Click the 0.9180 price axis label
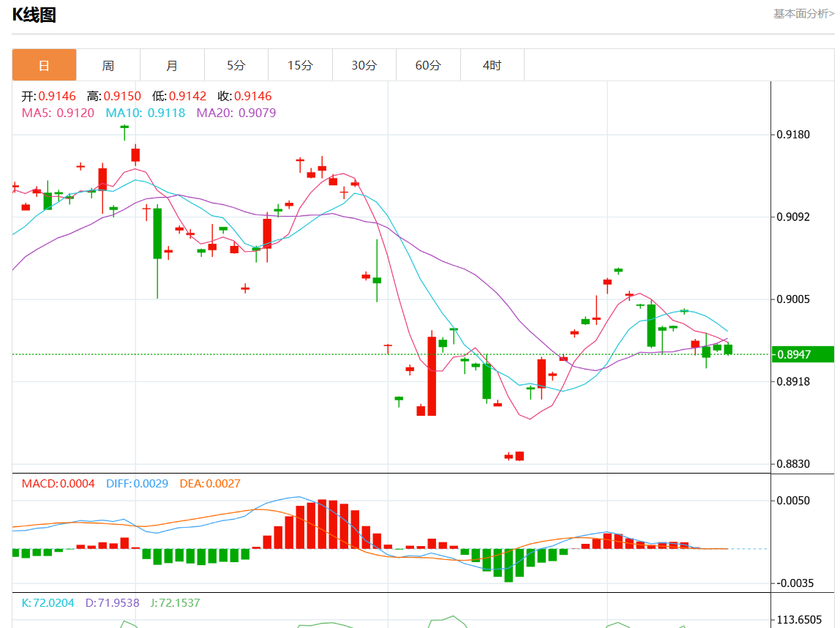The image size is (840, 628). pos(793,135)
